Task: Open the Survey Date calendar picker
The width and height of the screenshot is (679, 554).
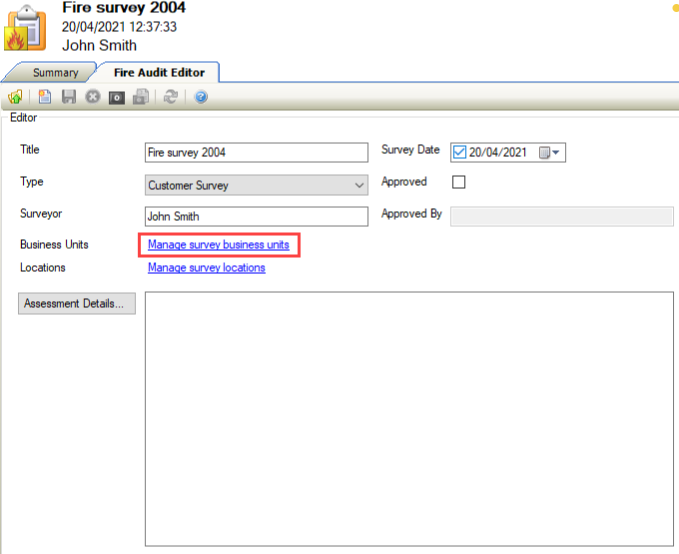Action: (x=551, y=152)
